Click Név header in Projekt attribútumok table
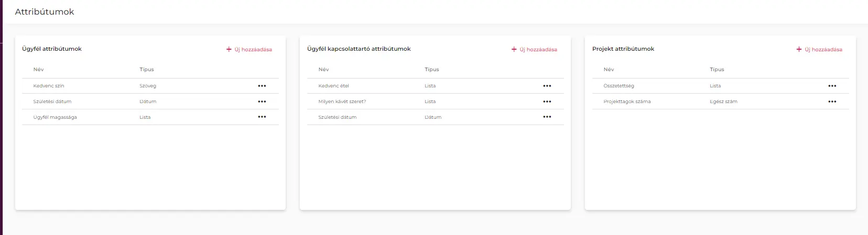Viewport: 868px width, 235px height. 609,70
